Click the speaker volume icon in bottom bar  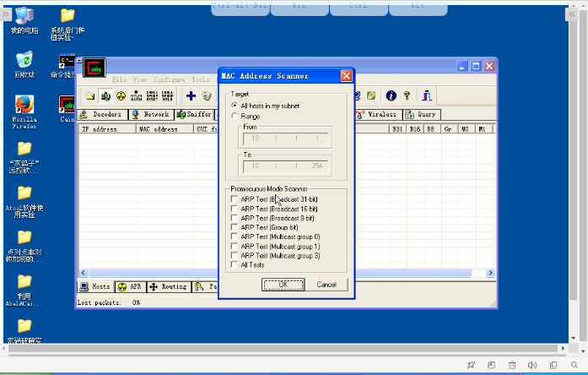pos(532,365)
